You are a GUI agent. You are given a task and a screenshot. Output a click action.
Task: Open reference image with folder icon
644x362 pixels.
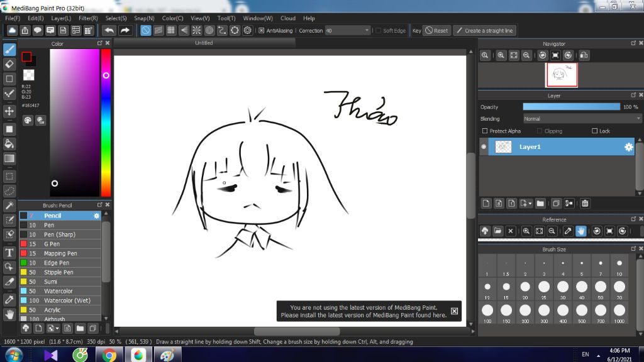pos(498,231)
